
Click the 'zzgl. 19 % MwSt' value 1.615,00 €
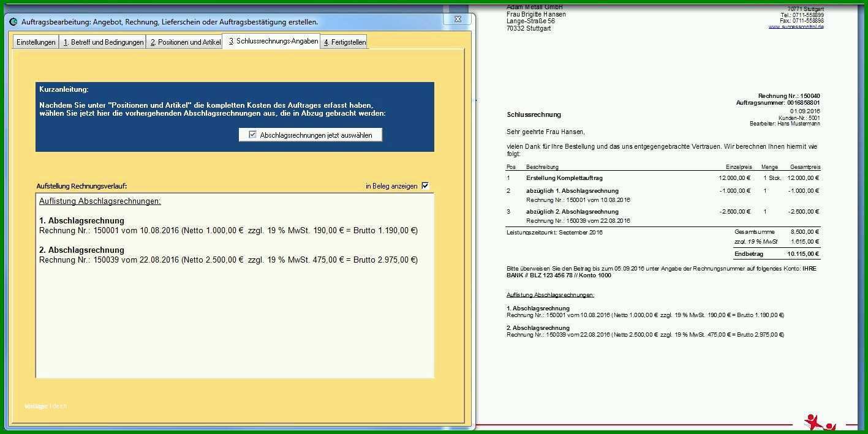pos(805,242)
